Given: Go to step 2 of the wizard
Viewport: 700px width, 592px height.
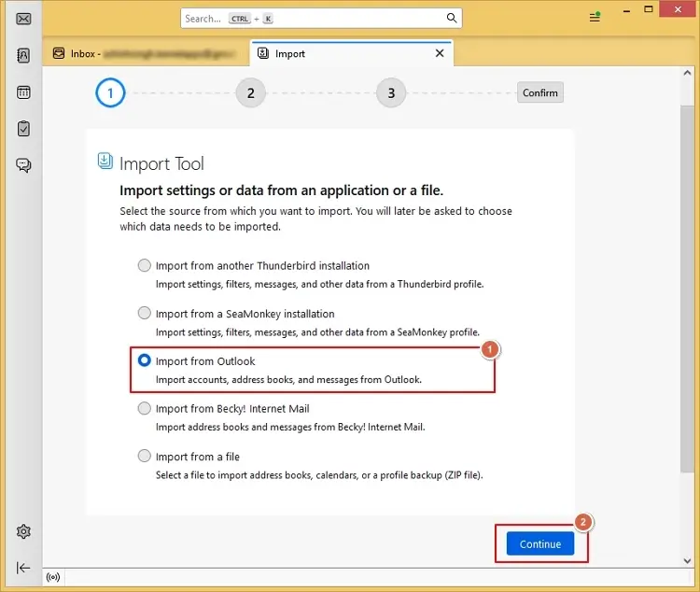Looking at the screenshot, I should pyautogui.click(x=250, y=93).
